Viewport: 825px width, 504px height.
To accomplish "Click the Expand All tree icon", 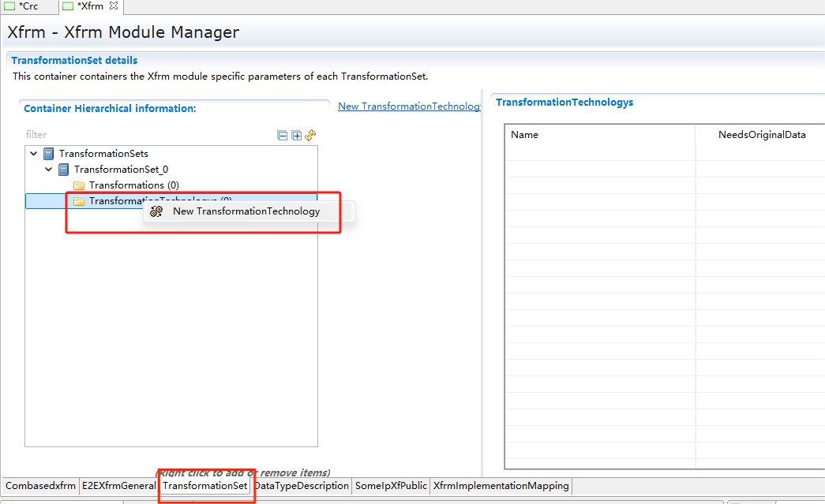I will [x=297, y=136].
